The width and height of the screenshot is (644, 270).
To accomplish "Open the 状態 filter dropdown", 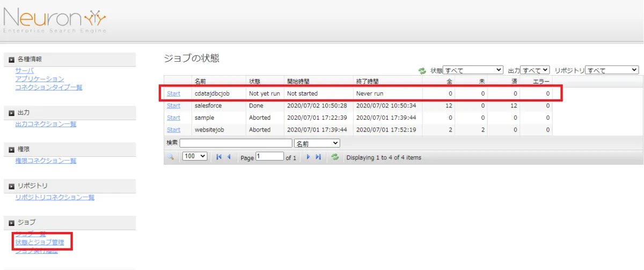I will click(x=473, y=70).
